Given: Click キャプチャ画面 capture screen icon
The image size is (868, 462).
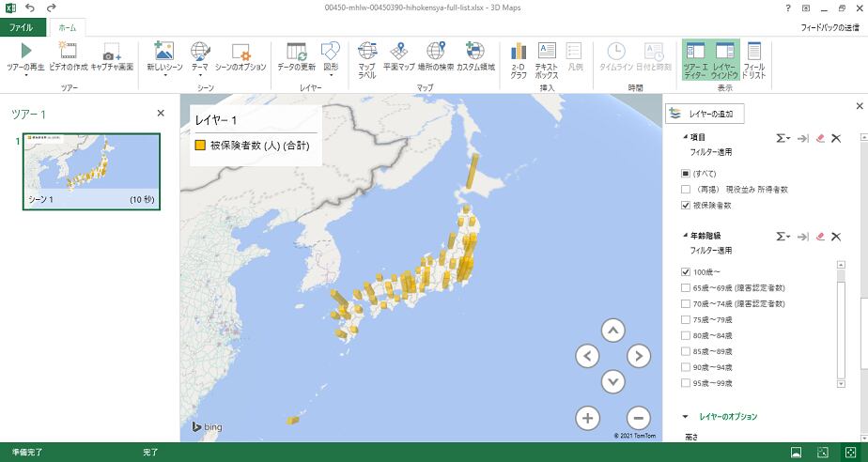Looking at the screenshot, I should tap(112, 52).
